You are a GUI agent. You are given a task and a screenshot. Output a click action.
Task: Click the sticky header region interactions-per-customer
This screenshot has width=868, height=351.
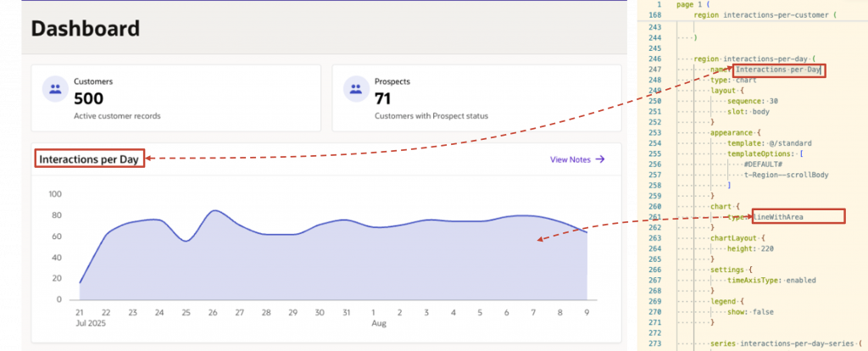(x=764, y=15)
